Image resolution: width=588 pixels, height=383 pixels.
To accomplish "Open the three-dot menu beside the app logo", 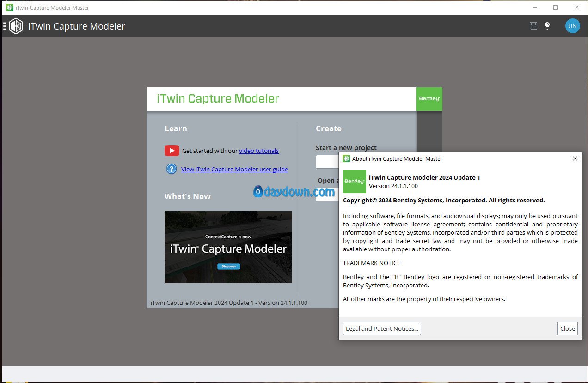I will click(x=5, y=26).
